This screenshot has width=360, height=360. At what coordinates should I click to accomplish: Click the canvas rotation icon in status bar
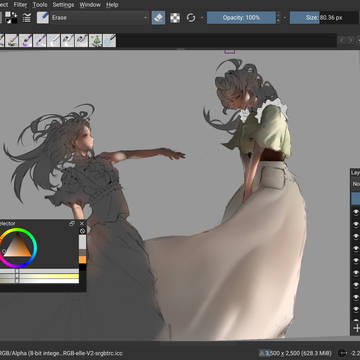342,353
